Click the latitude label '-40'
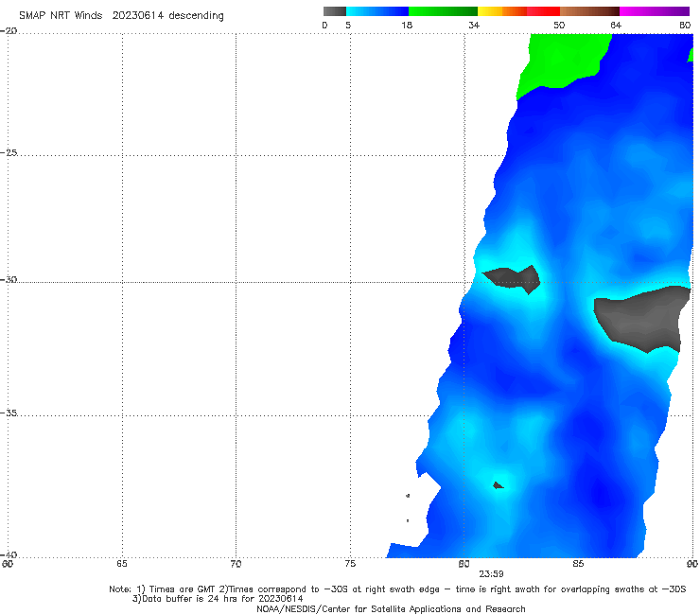Viewport: 700px width, 615px height. point(9,554)
